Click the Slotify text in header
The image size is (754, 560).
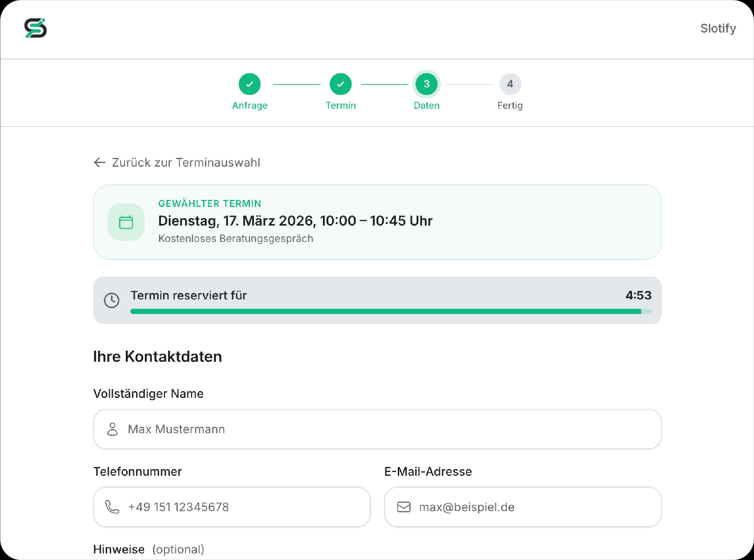point(718,28)
